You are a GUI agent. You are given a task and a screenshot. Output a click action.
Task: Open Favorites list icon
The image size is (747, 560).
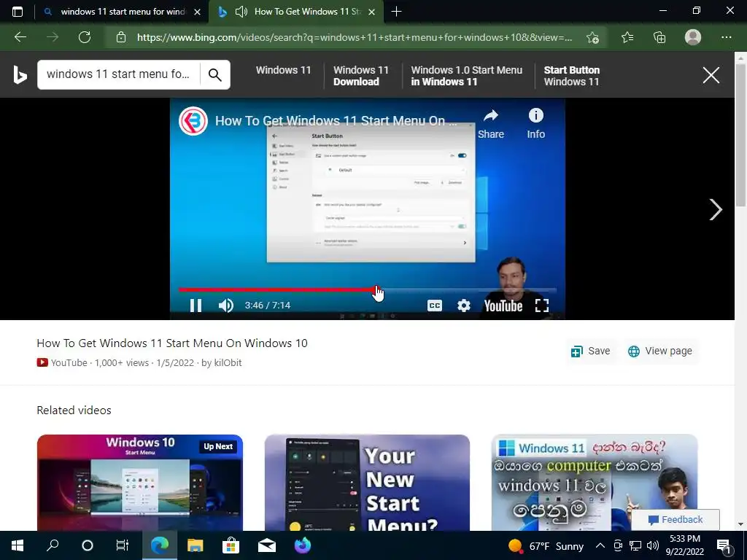click(x=627, y=37)
